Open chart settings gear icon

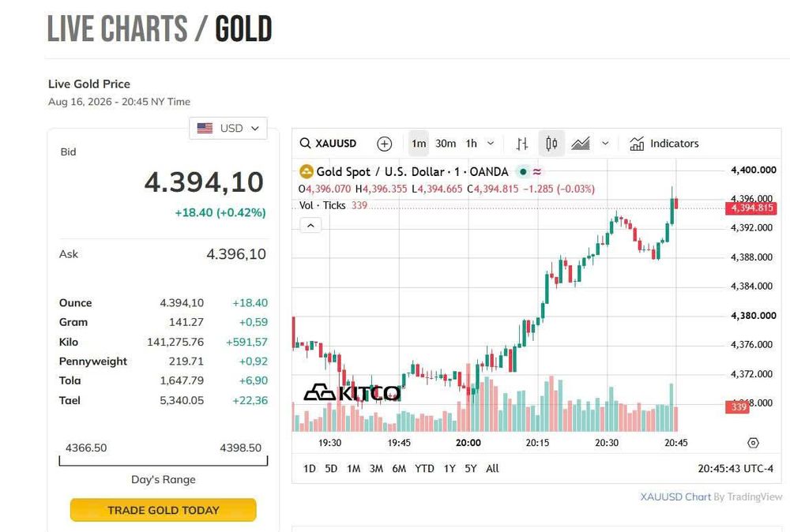coord(753,443)
